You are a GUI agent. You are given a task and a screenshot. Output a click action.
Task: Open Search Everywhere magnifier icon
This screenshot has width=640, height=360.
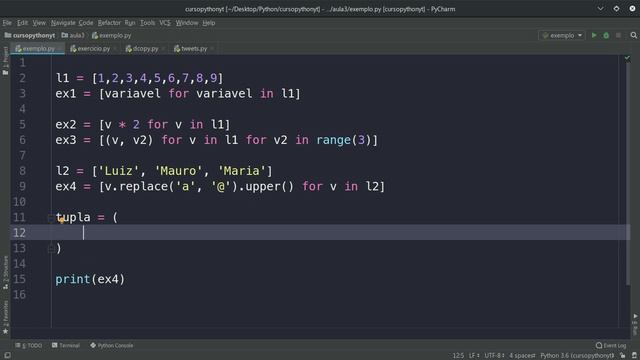click(x=633, y=36)
